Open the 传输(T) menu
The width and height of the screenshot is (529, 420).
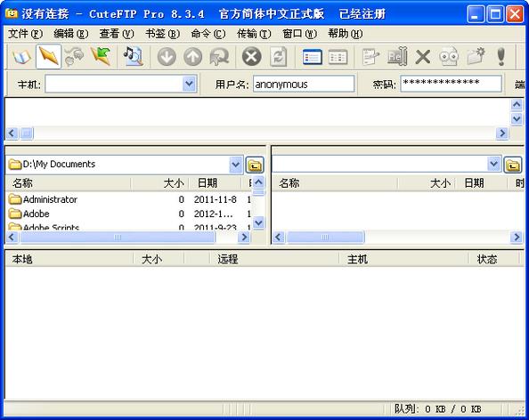[254, 34]
